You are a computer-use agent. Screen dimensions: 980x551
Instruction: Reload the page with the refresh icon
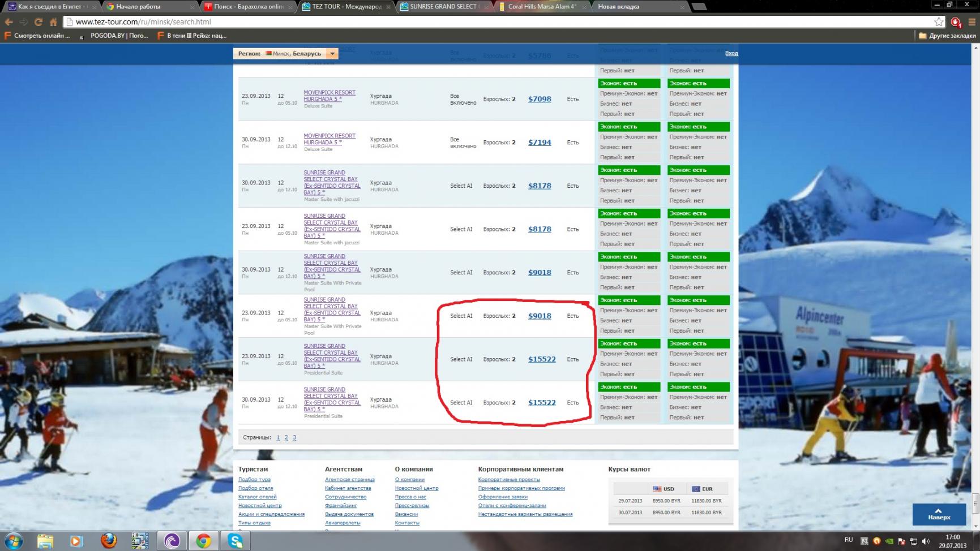38,22
